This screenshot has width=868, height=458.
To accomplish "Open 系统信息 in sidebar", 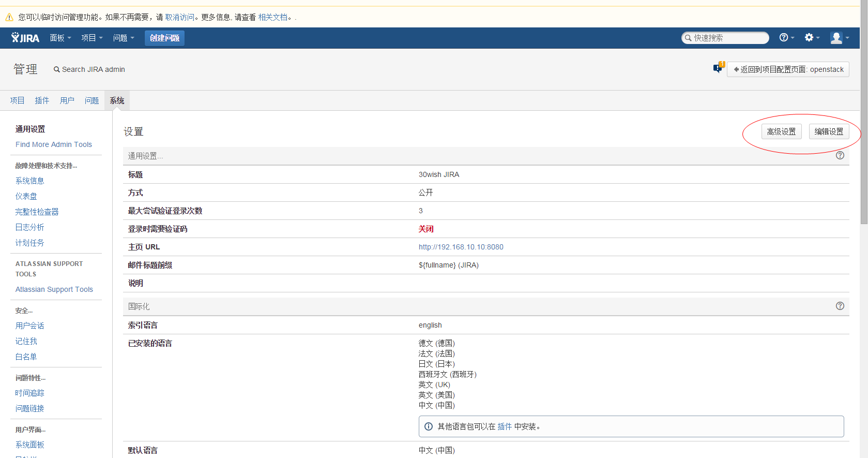I will click(30, 181).
